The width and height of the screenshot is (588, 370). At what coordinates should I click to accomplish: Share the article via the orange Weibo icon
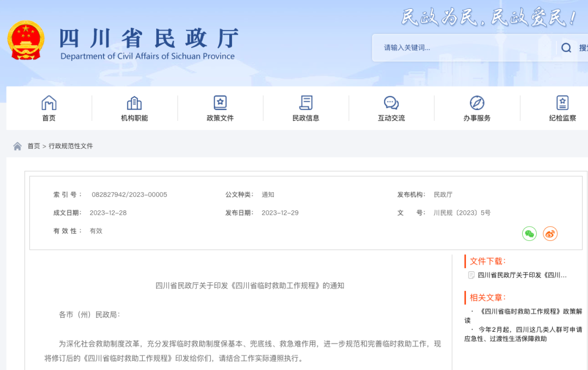(x=549, y=233)
